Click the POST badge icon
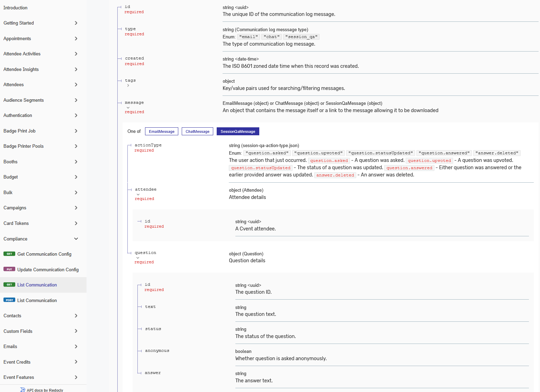The width and height of the screenshot is (540, 392). [x=9, y=300]
